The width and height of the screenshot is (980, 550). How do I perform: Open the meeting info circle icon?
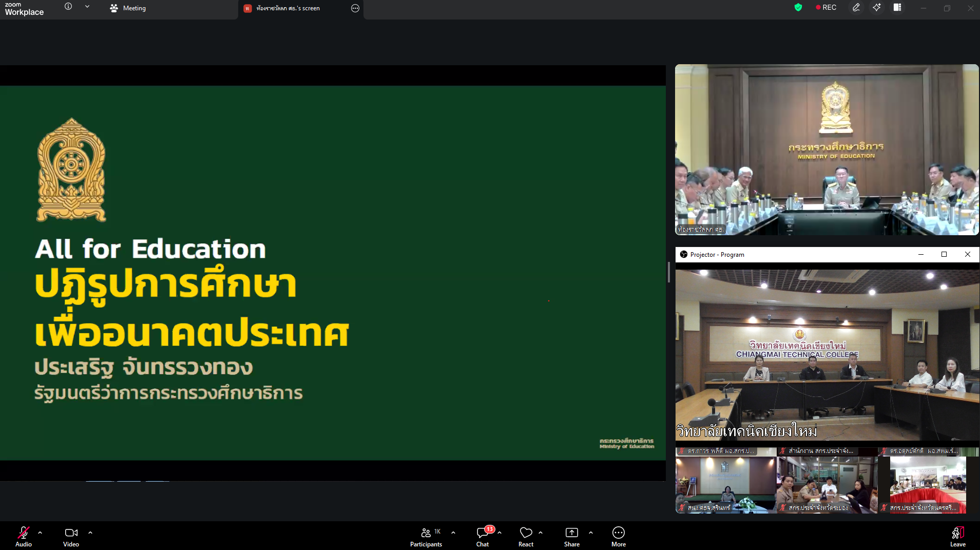[x=68, y=7]
